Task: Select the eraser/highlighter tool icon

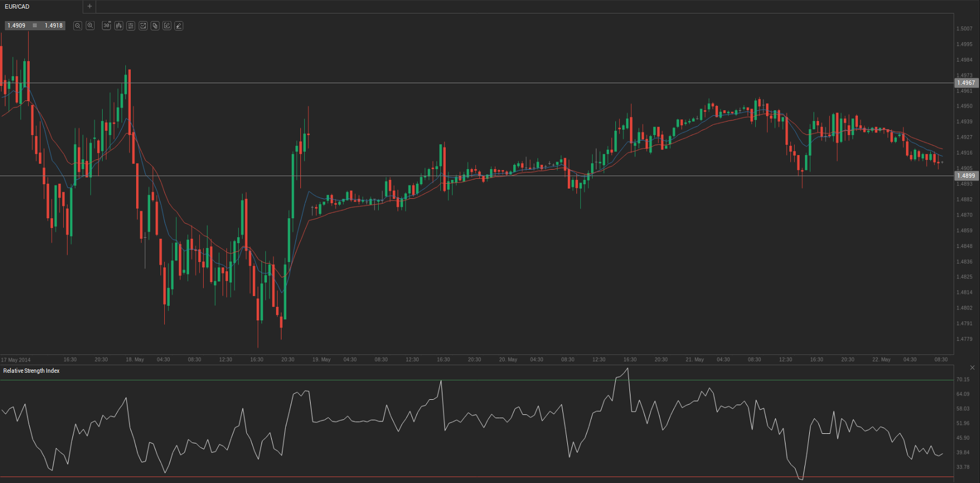Action: point(179,25)
